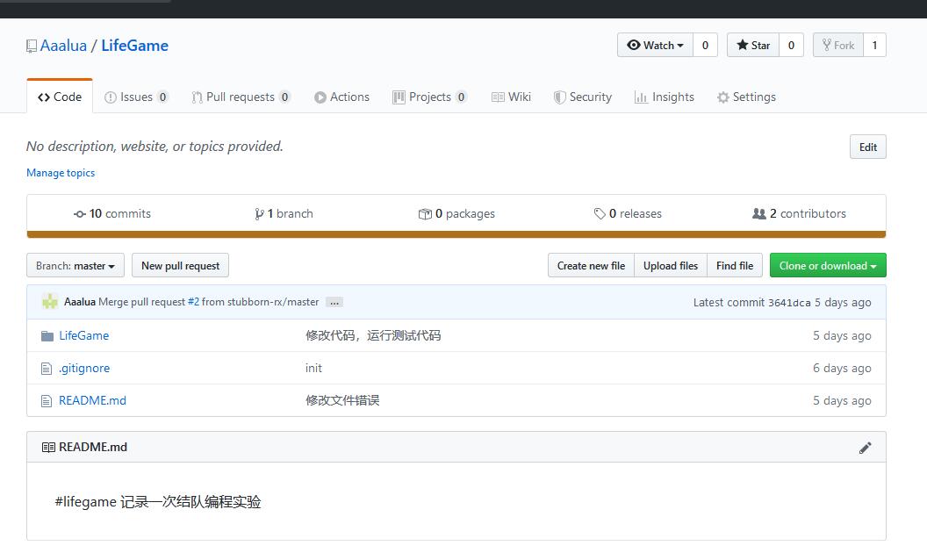Click the repository book icon beside Aaalua
This screenshot has height=560, width=927.
tap(32, 47)
